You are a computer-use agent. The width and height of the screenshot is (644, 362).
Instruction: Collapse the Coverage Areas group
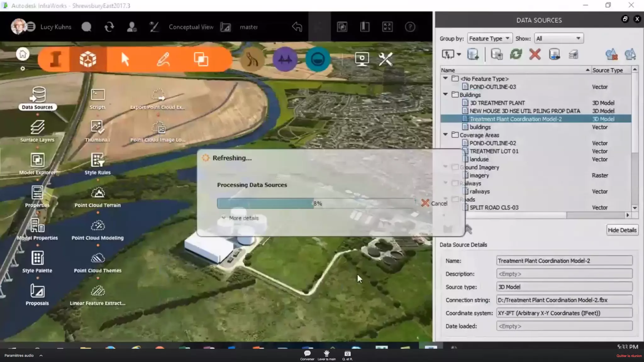point(445,134)
